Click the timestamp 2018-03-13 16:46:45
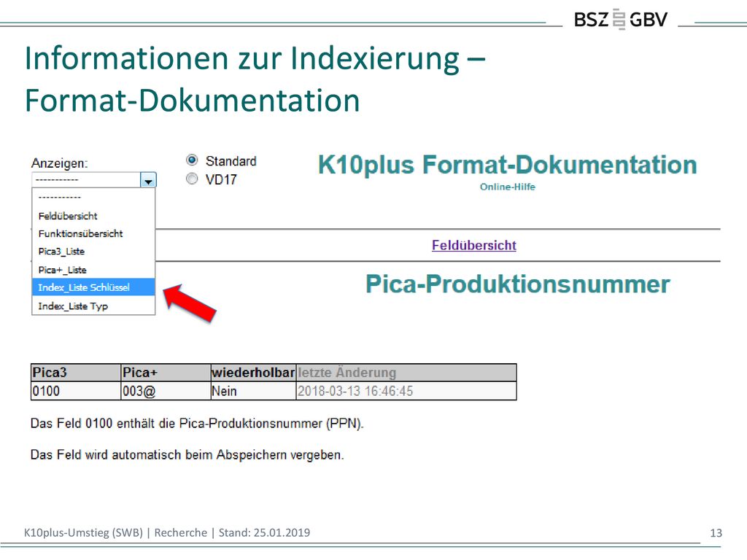The width and height of the screenshot is (747, 560). point(355,391)
